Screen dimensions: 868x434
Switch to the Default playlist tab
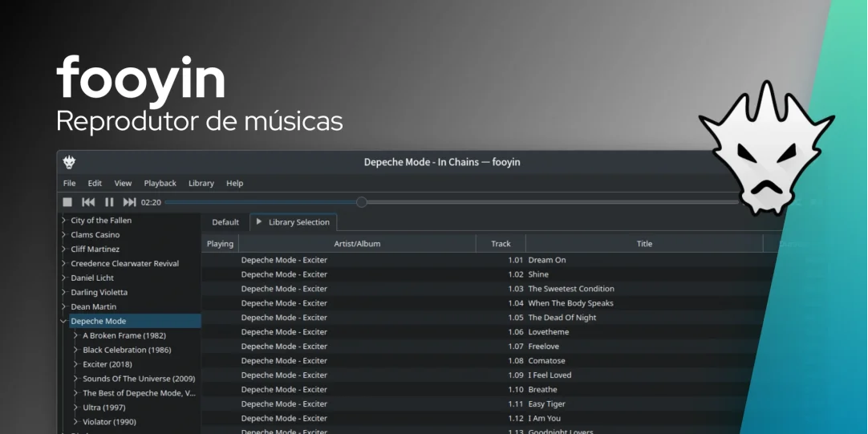(x=225, y=222)
